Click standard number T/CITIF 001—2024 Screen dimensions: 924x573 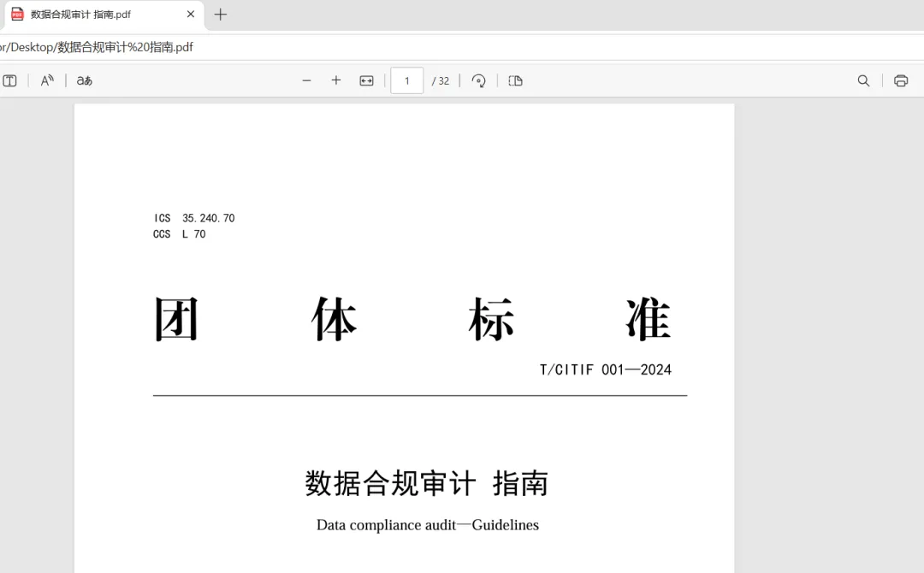(x=605, y=369)
